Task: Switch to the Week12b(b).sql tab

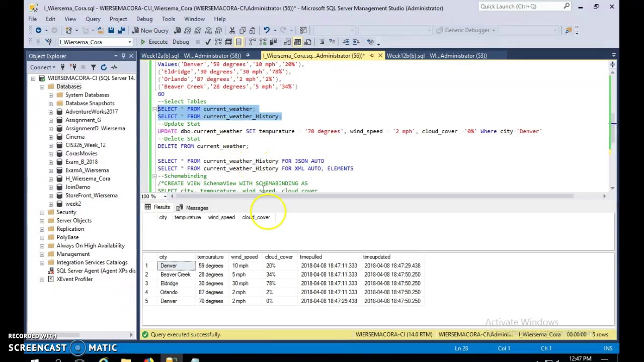Action: (x=437, y=56)
